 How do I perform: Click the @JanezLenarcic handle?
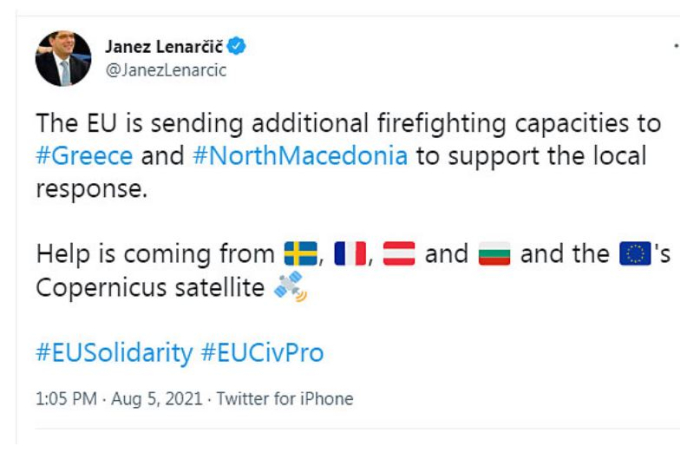click(x=165, y=70)
